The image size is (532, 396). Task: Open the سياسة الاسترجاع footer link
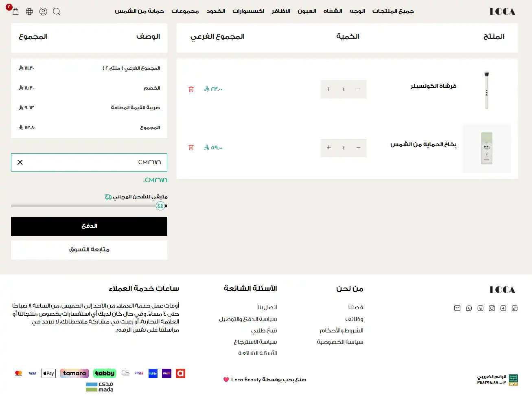point(256,342)
